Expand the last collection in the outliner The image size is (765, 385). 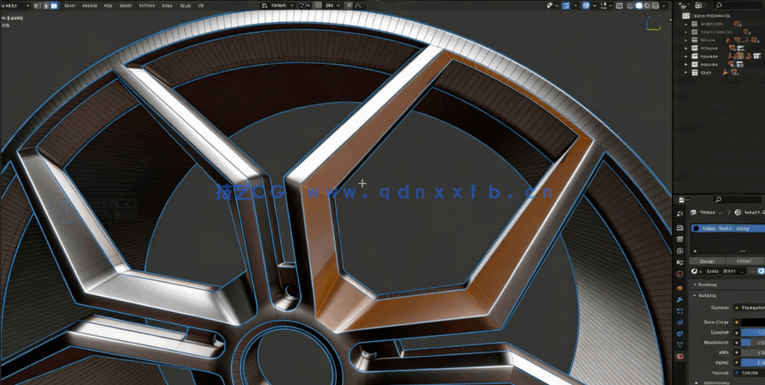coord(686,72)
